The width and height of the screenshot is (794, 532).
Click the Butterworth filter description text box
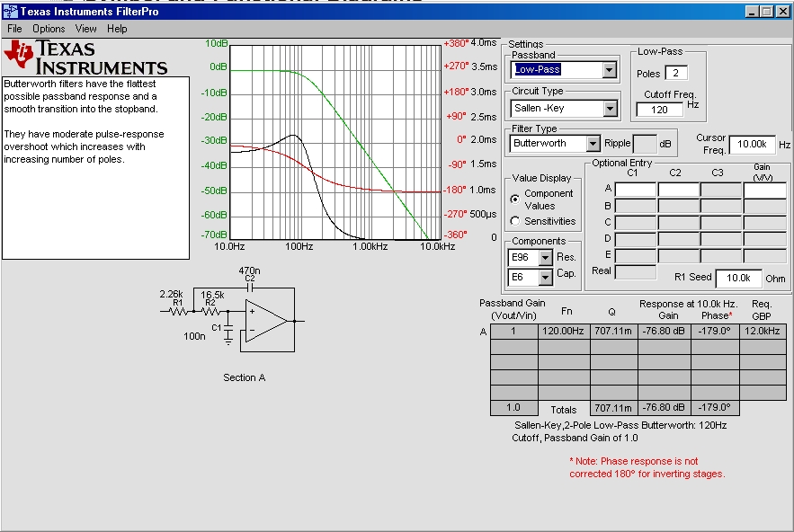pyautogui.click(x=95, y=168)
